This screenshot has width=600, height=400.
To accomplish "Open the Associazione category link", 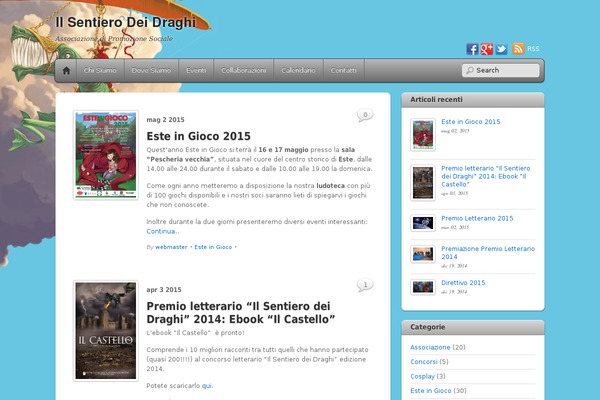I will pos(430,347).
